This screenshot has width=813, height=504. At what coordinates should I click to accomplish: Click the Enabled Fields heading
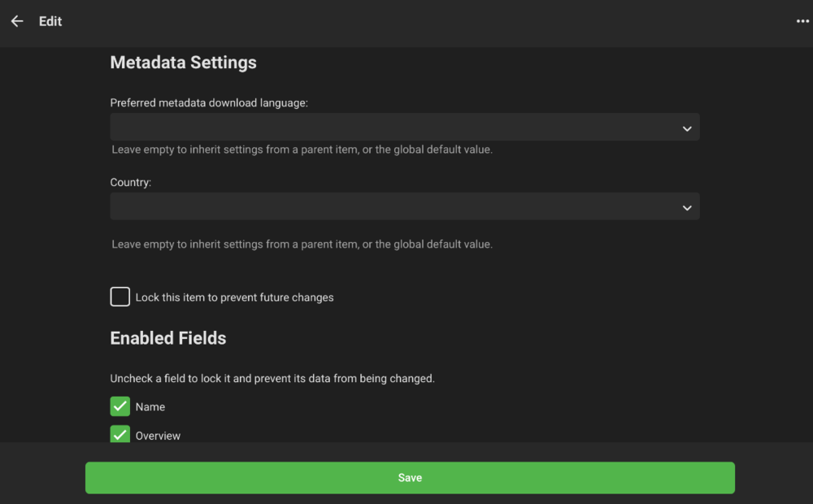(167, 338)
